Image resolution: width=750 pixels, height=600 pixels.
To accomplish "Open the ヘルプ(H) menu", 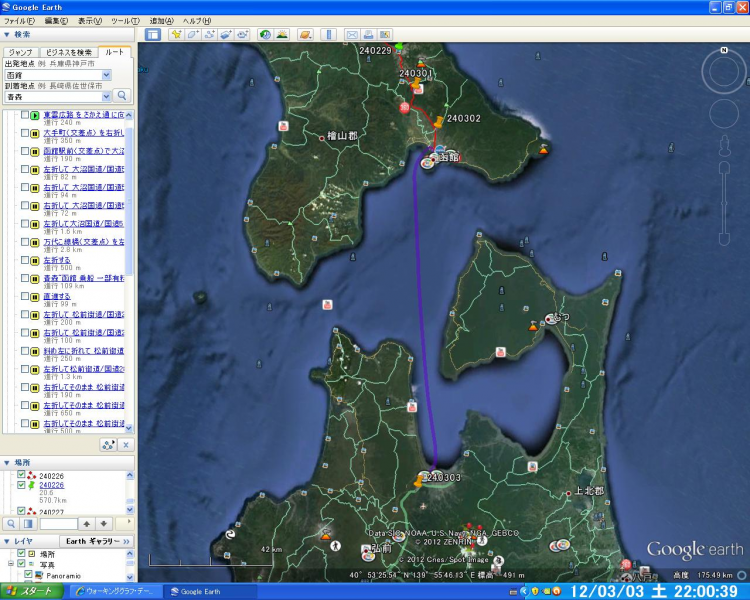I will (x=197, y=21).
